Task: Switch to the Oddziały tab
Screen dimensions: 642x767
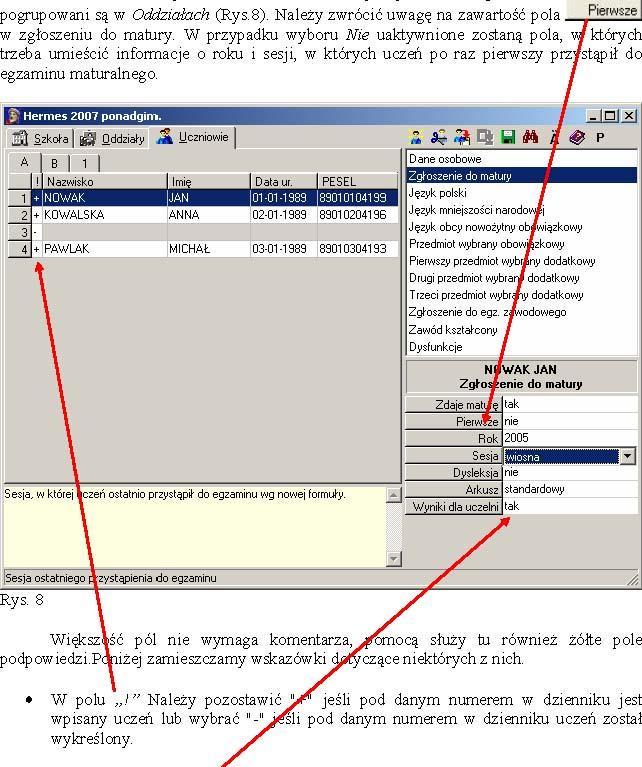Action: 112,139
